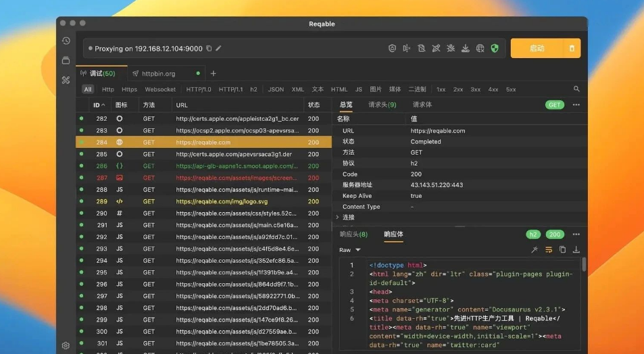Add new tab with plus icon

tap(213, 74)
